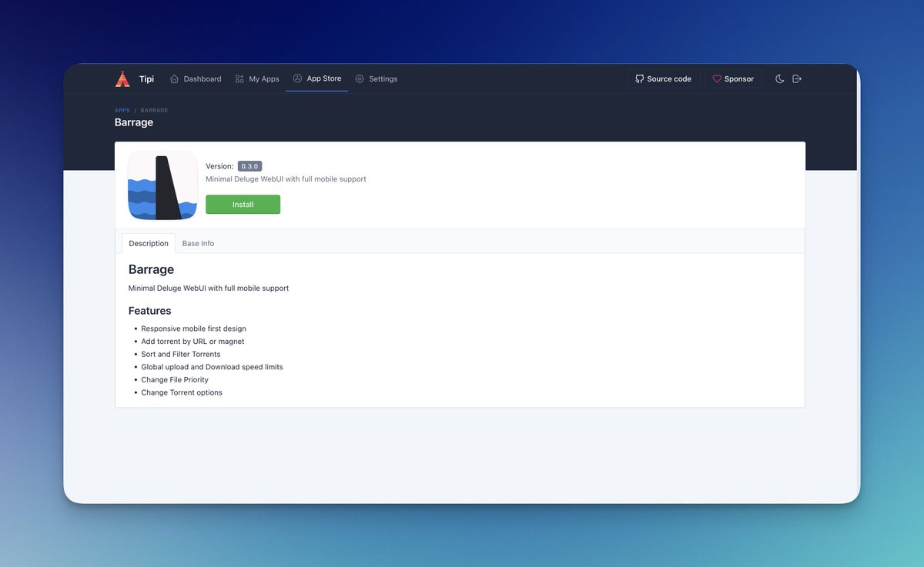Click 'Responsive mobile first design' item
Screen dimensions: 924x567
193,329
